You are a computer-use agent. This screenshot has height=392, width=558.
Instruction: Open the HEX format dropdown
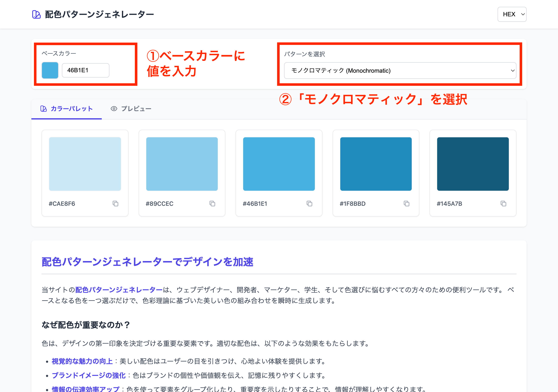click(x=512, y=14)
